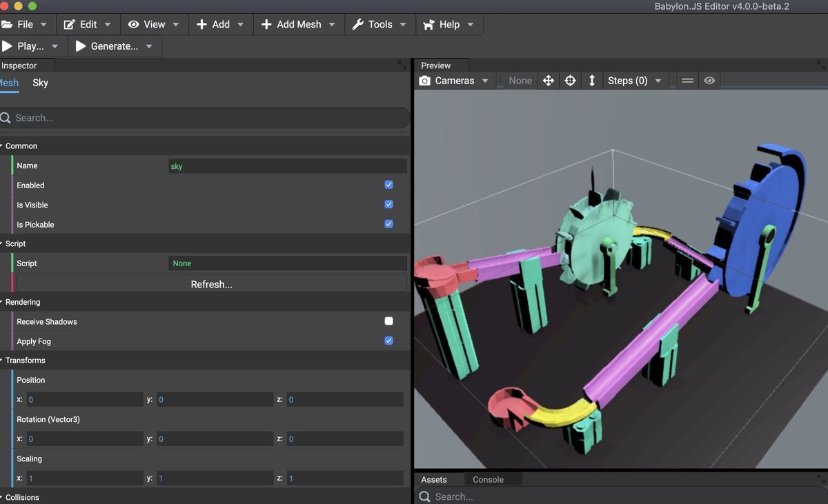
Task: Disable the Is Visible checkbox
Action: coord(388,203)
